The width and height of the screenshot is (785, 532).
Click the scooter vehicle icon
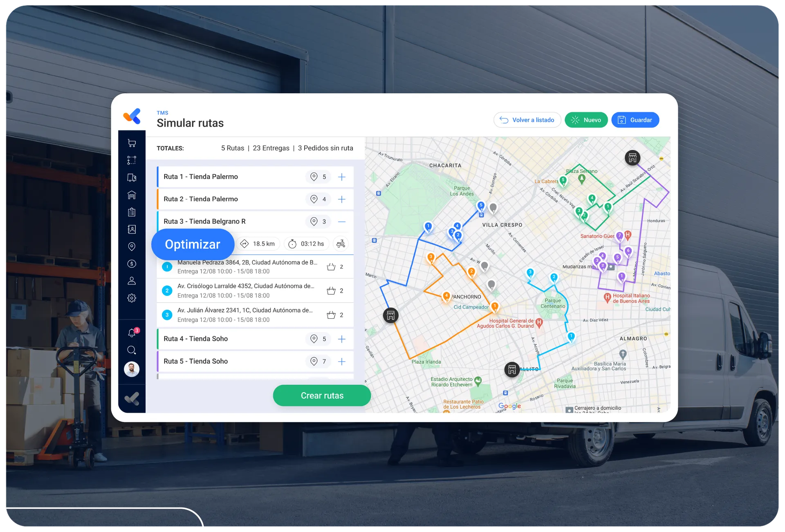point(341,244)
